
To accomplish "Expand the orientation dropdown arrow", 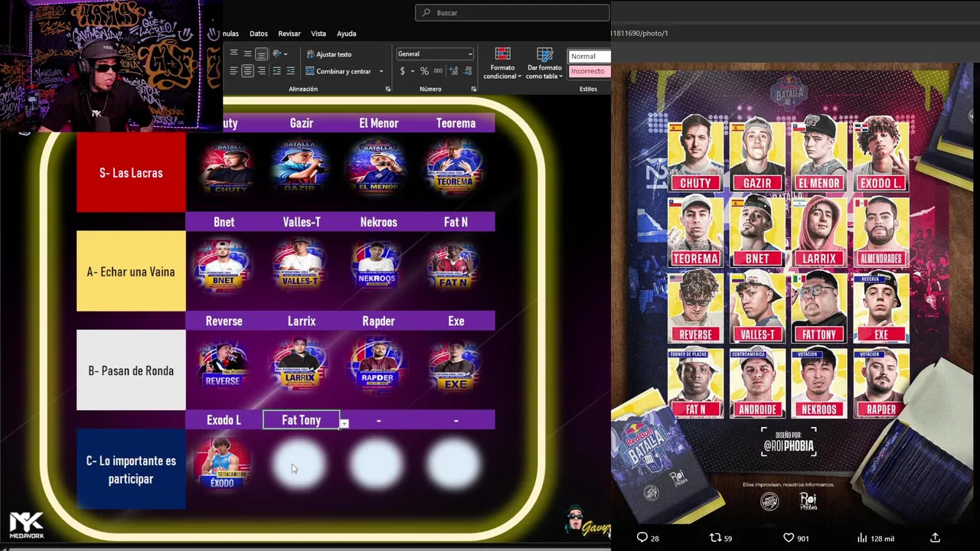I will (286, 54).
